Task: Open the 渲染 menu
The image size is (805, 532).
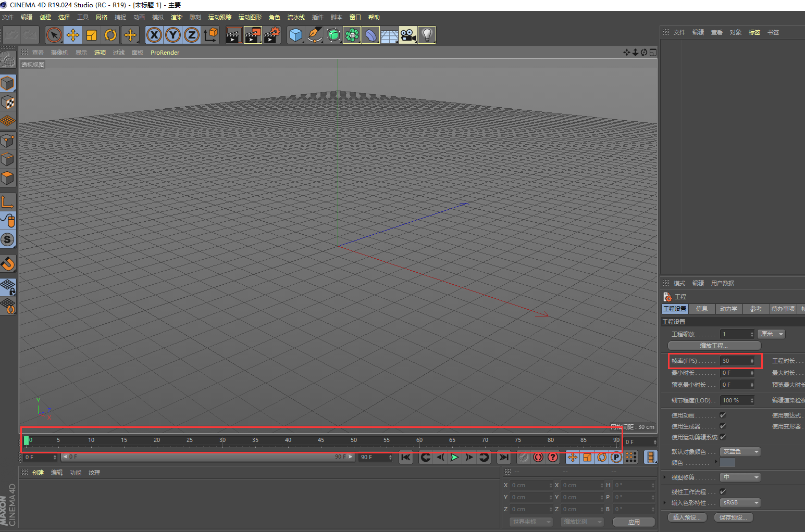Action: point(176,17)
